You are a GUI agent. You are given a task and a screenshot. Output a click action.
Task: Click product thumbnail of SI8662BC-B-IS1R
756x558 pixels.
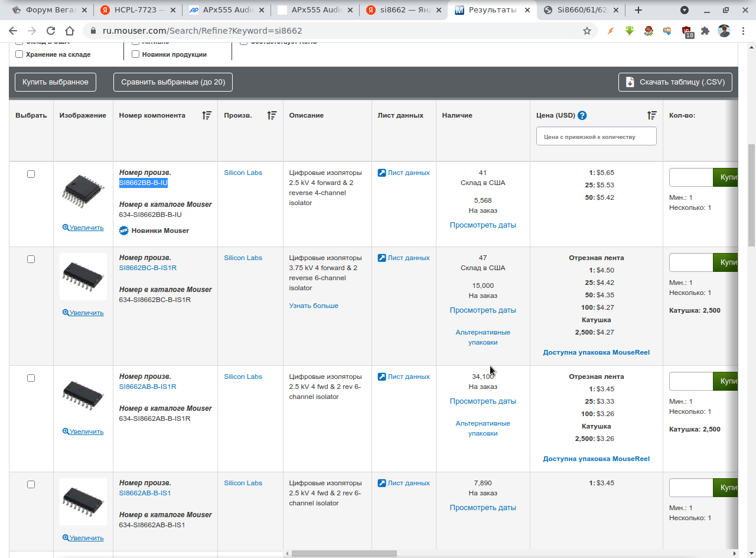[x=83, y=277]
